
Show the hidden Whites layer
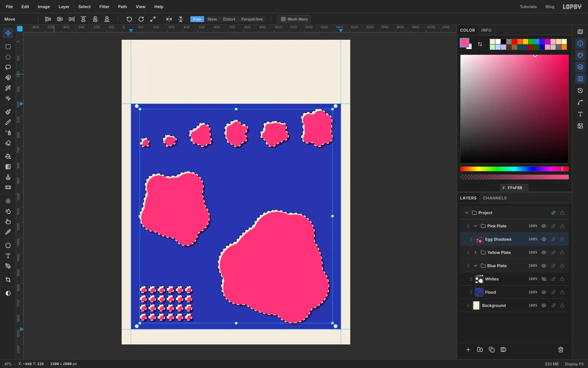click(x=544, y=279)
